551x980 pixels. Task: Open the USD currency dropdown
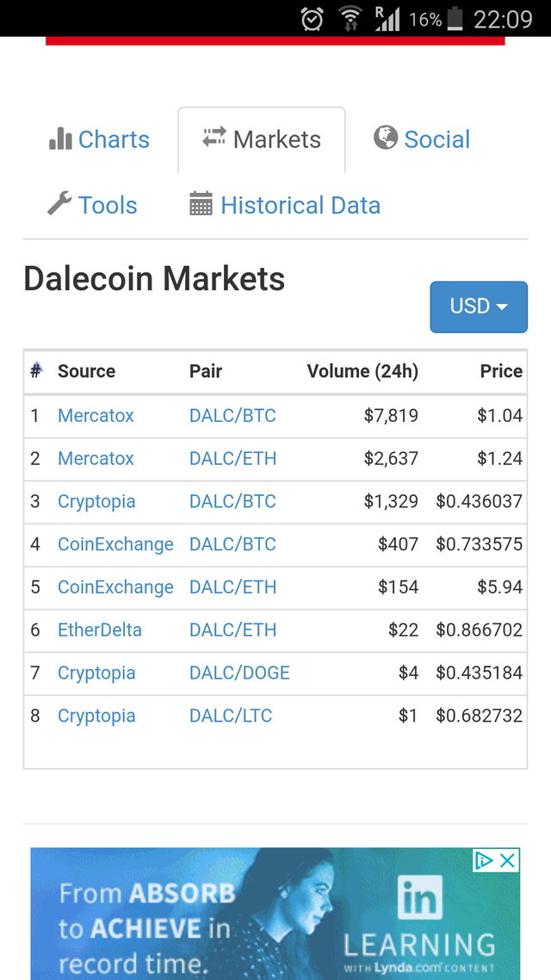click(x=479, y=307)
